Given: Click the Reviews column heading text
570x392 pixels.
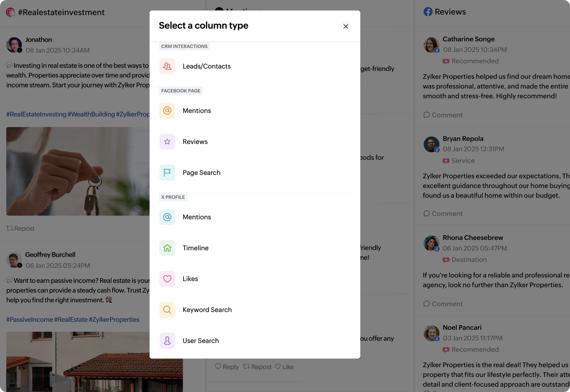Looking at the screenshot, I should (450, 12).
